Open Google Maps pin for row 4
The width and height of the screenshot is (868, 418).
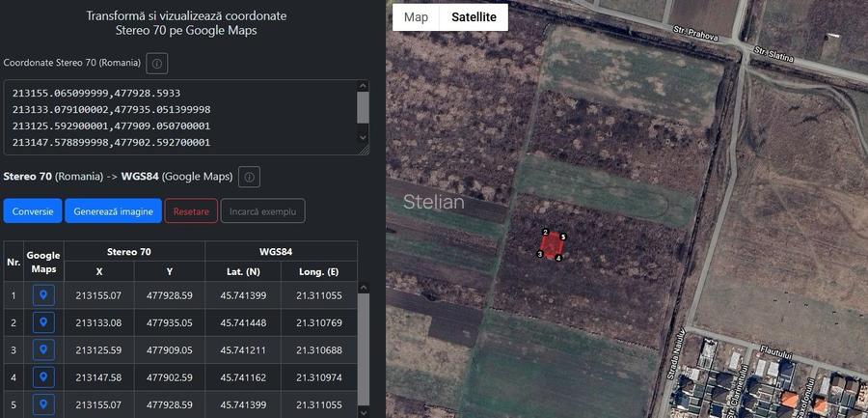(x=43, y=376)
